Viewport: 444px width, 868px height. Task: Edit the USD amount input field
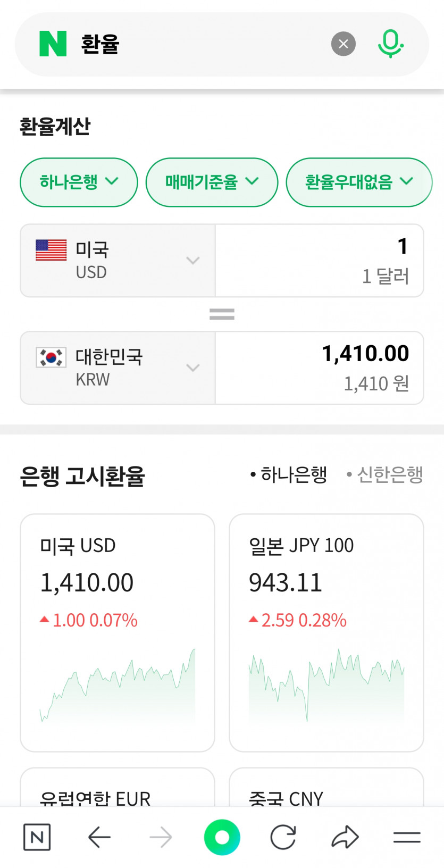[x=319, y=261]
